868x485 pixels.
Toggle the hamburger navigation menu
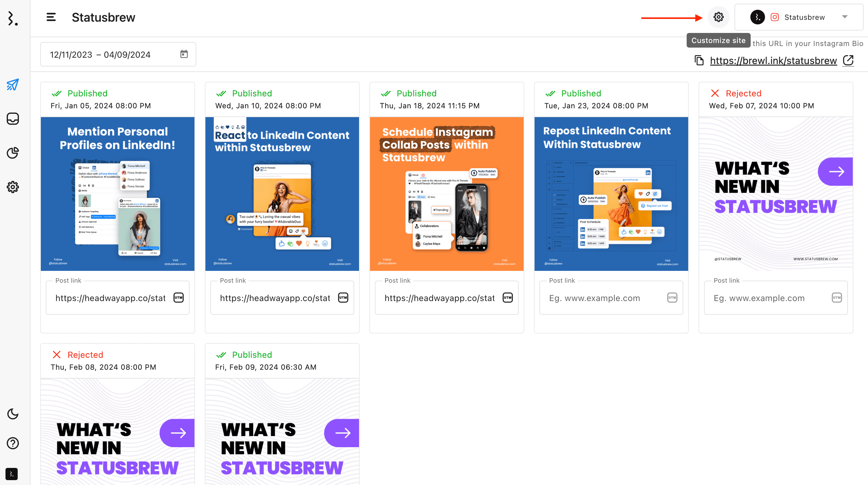pyautogui.click(x=51, y=17)
